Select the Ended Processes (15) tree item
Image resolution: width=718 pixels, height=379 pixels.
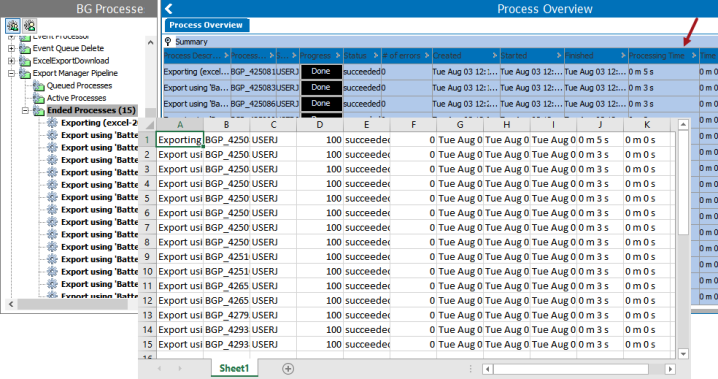click(x=92, y=110)
